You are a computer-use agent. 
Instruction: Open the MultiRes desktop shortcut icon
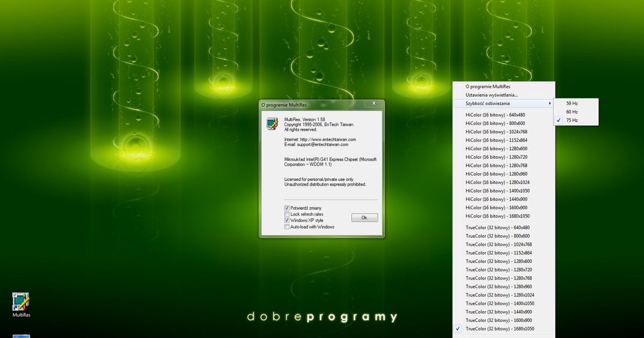(21, 305)
